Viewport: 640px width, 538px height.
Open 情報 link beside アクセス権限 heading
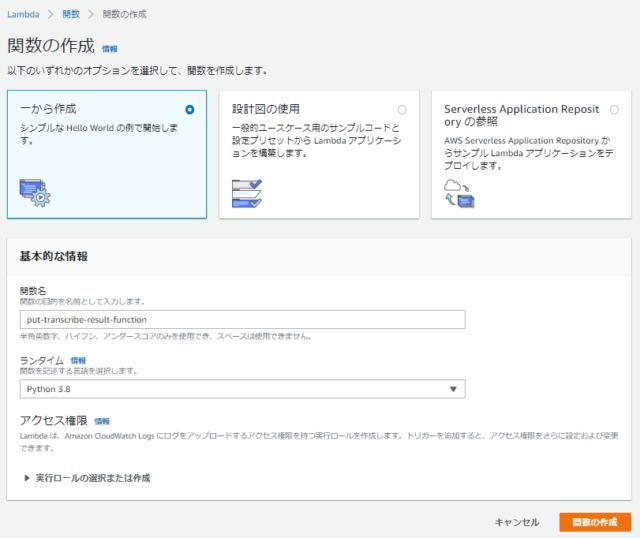click(102, 421)
